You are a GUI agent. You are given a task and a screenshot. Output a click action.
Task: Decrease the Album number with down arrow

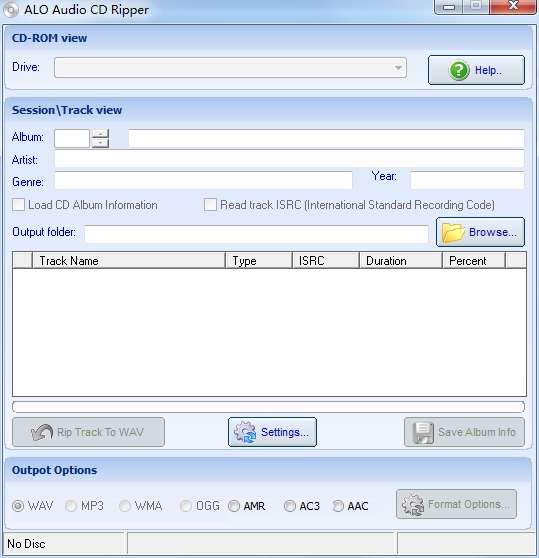[x=100, y=143]
